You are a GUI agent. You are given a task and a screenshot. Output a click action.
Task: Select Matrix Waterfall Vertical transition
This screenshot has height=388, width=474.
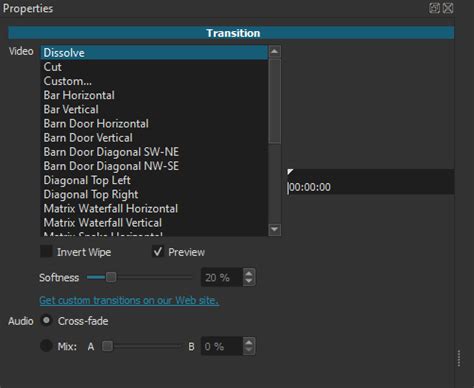pyautogui.click(x=154, y=223)
